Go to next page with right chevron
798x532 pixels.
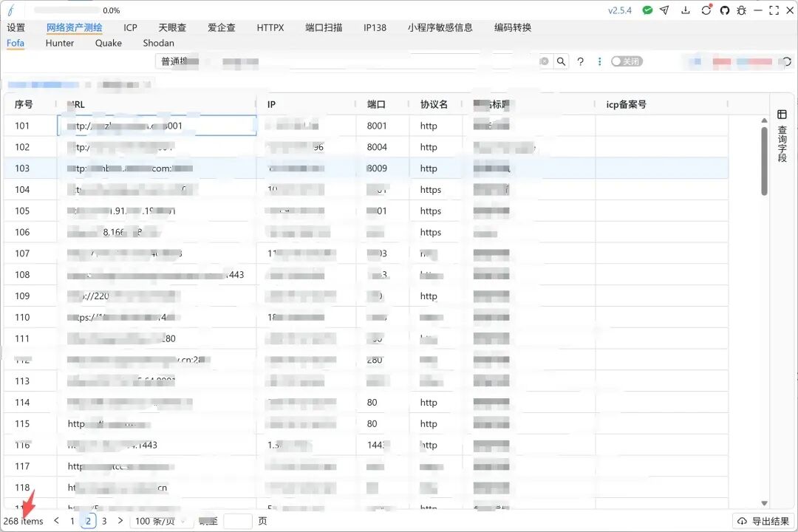(x=120, y=521)
